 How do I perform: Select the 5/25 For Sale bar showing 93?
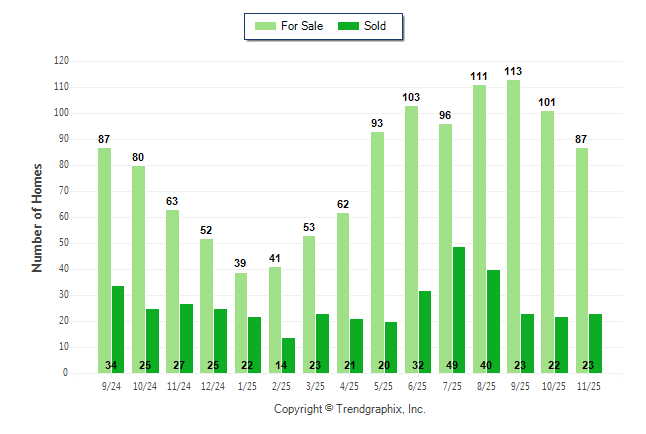pos(378,252)
